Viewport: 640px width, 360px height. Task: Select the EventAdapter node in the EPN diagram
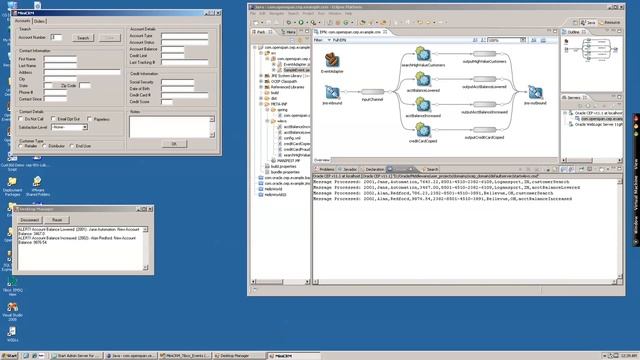point(332,60)
